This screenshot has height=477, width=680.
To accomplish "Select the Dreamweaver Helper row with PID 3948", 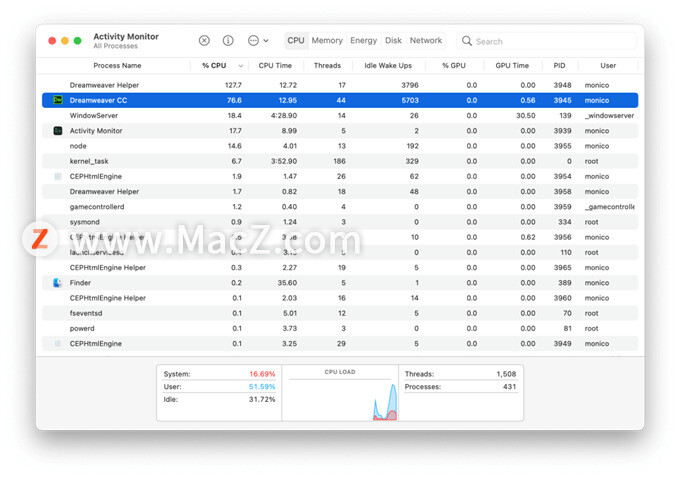I will 340,85.
